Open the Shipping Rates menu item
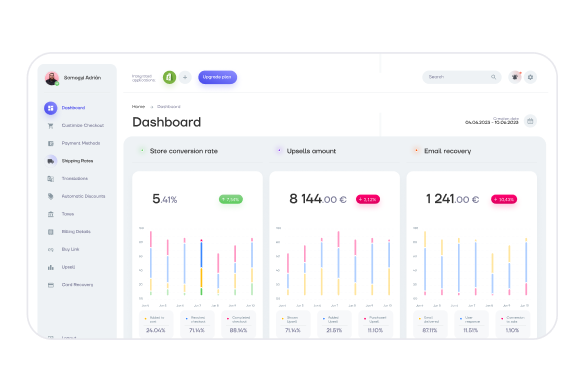This screenshot has width=584, height=392. tap(77, 161)
